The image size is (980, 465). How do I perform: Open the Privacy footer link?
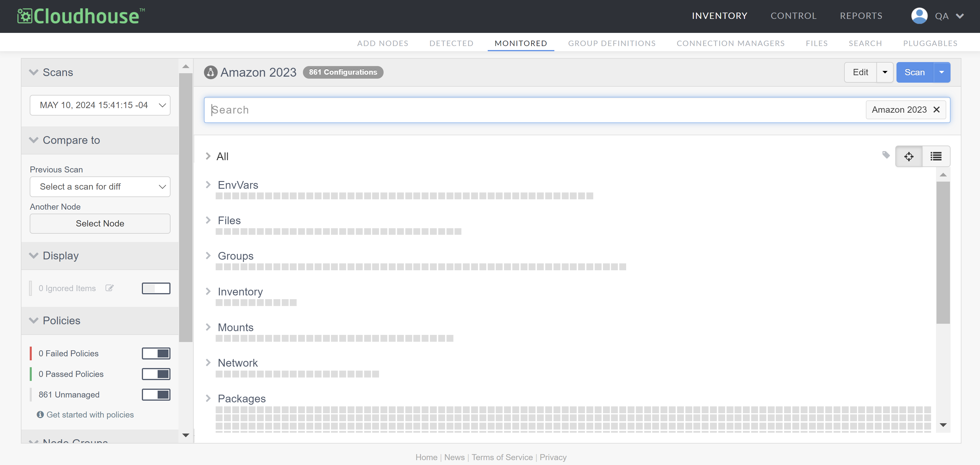553,457
